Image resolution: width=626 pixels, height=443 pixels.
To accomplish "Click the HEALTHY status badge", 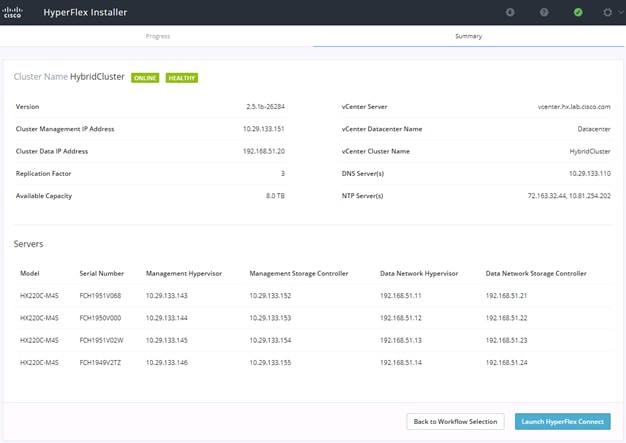I will [x=182, y=78].
